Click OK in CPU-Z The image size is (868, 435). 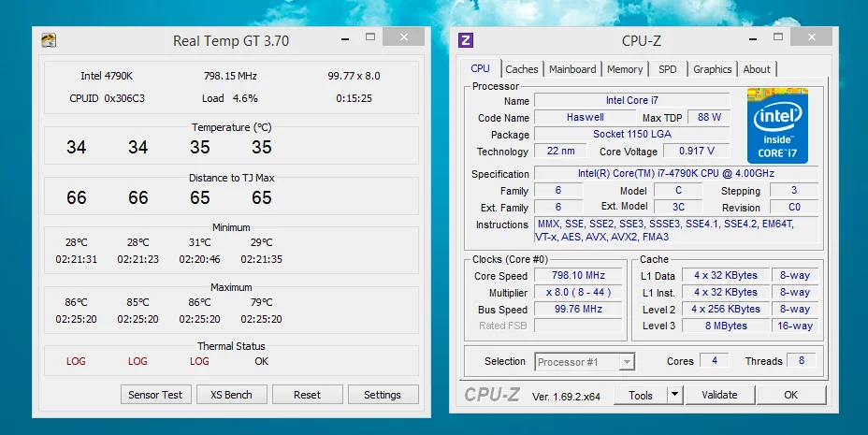click(x=791, y=395)
